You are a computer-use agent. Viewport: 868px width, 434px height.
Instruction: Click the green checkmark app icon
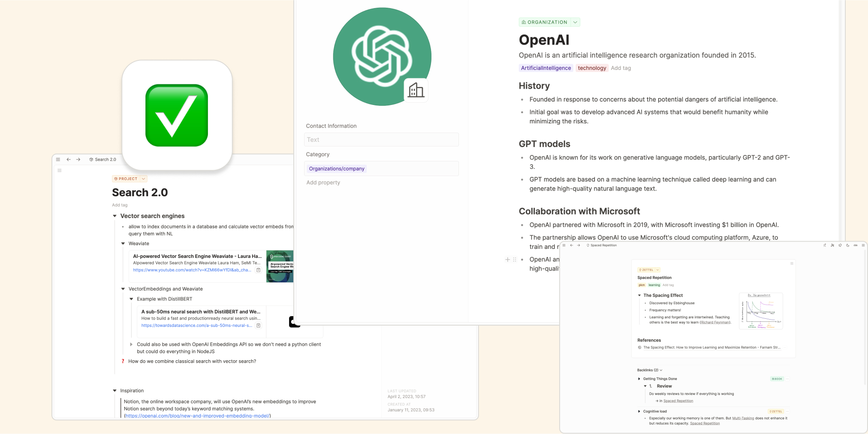tap(177, 115)
